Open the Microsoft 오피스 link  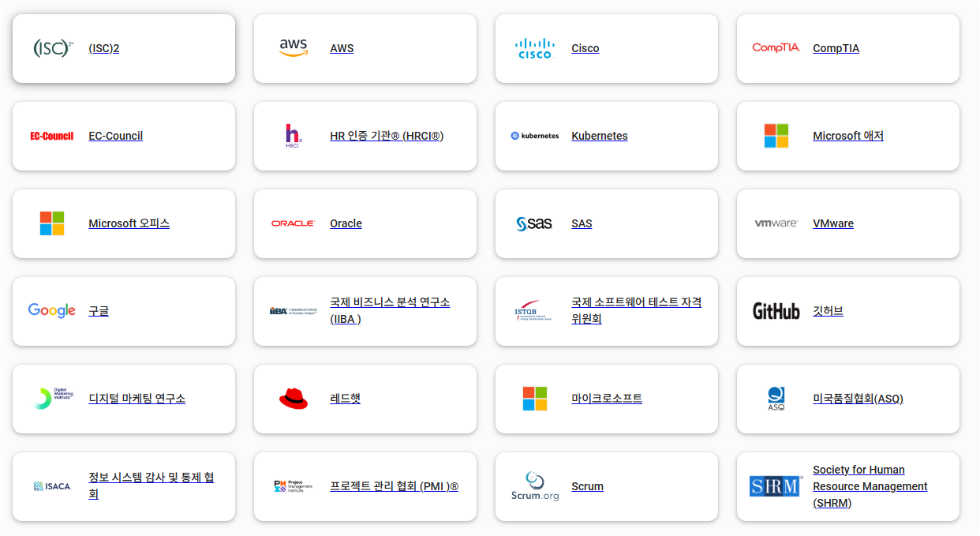coord(129,223)
